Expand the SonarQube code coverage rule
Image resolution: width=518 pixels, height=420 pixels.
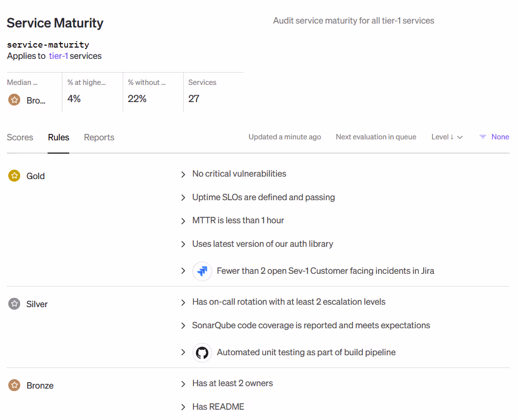183,326
